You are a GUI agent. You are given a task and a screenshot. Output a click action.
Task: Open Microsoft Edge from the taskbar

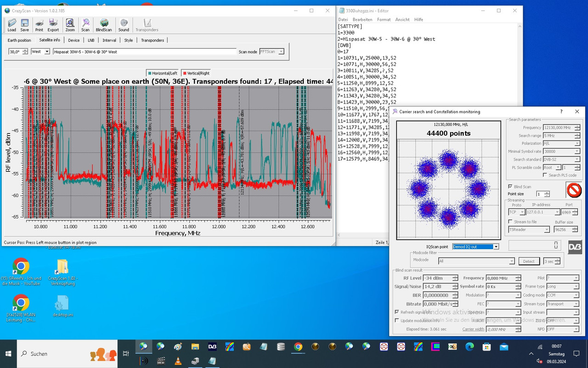(469, 347)
